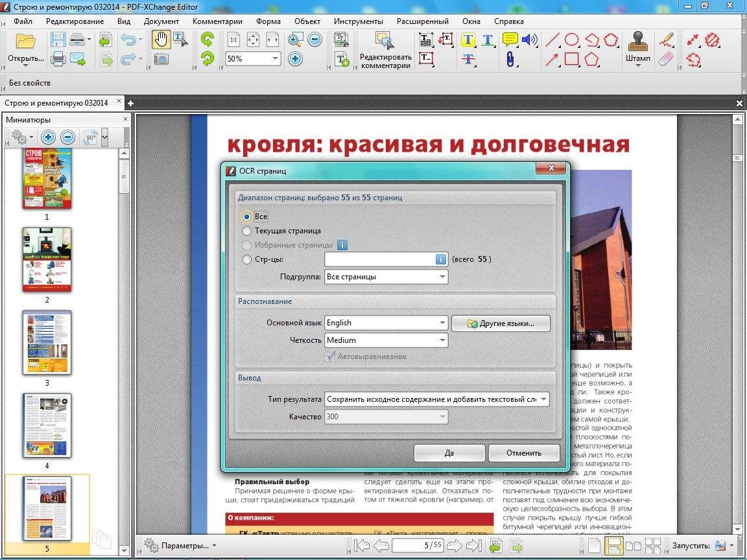Screen dimensions: 747x560
Task: Select the Attach File paperclip tool
Action: [510, 59]
